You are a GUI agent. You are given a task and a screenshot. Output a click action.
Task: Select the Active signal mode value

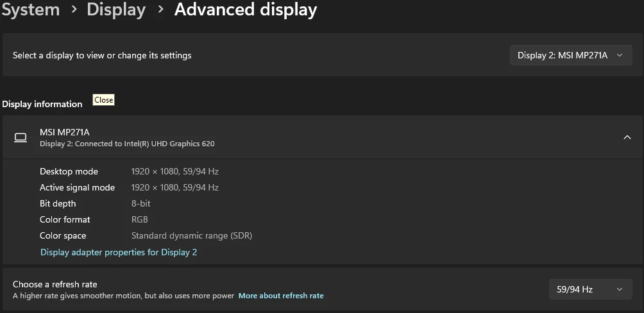click(175, 187)
